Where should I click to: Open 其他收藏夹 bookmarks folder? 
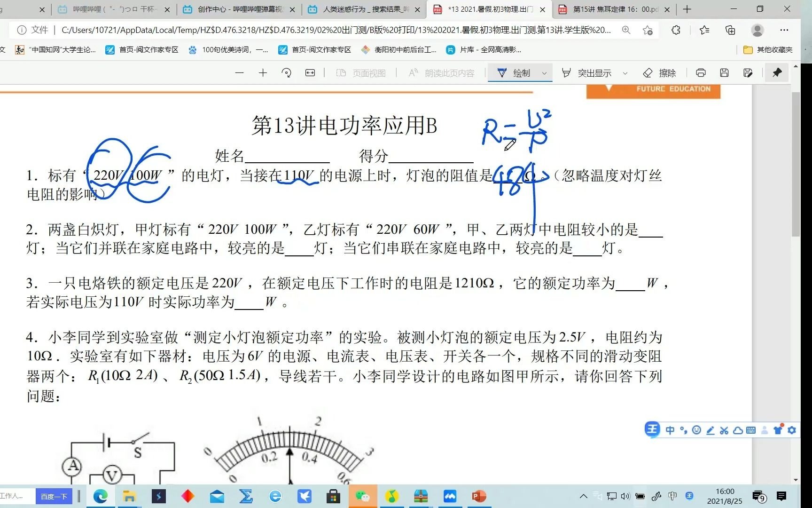coord(768,50)
